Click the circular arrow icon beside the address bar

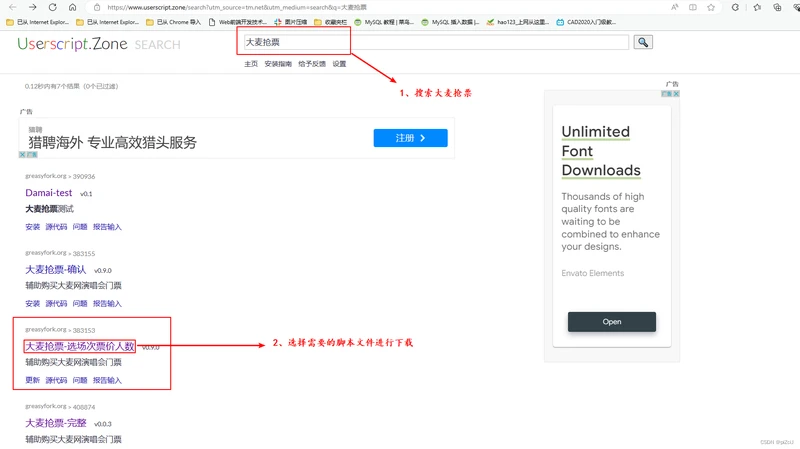[735, 7]
